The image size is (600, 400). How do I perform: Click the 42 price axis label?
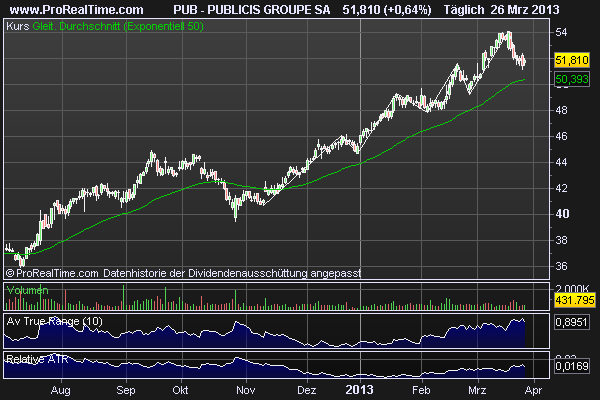click(x=561, y=188)
